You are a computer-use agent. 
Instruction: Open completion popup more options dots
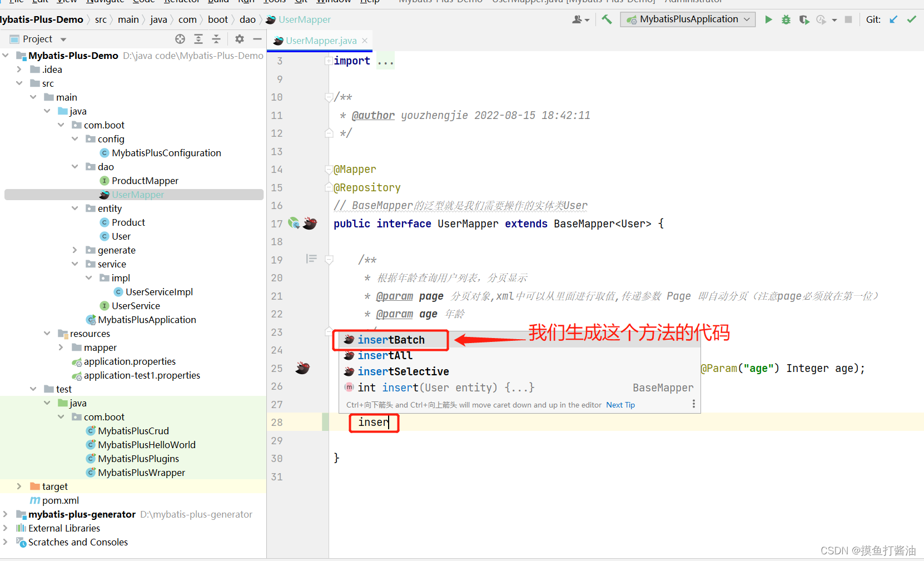(x=693, y=404)
